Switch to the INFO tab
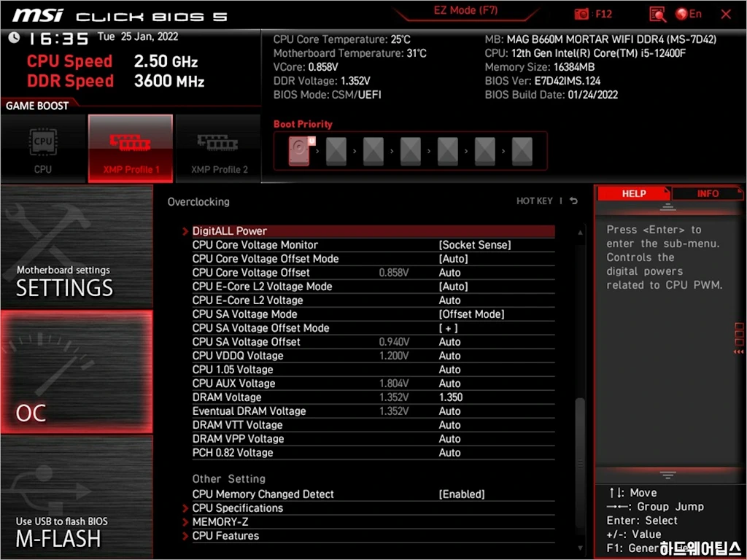 708,193
